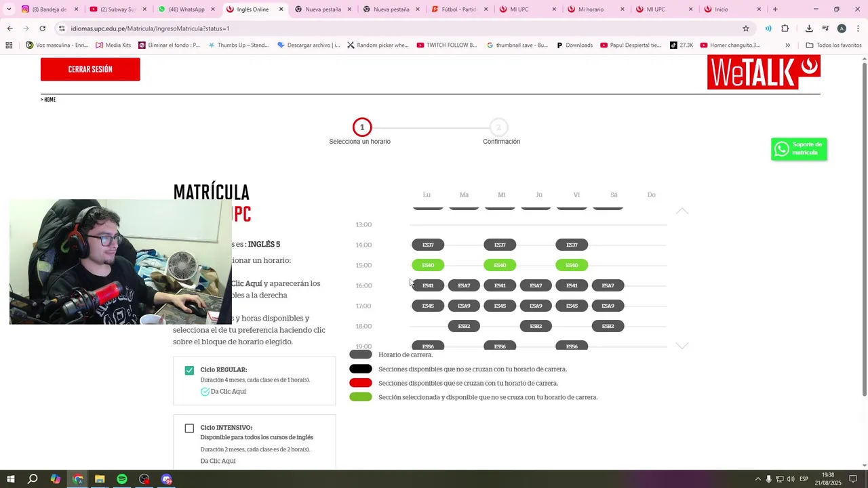Go back with the browser back arrow
868x488 pixels.
coord(9,28)
